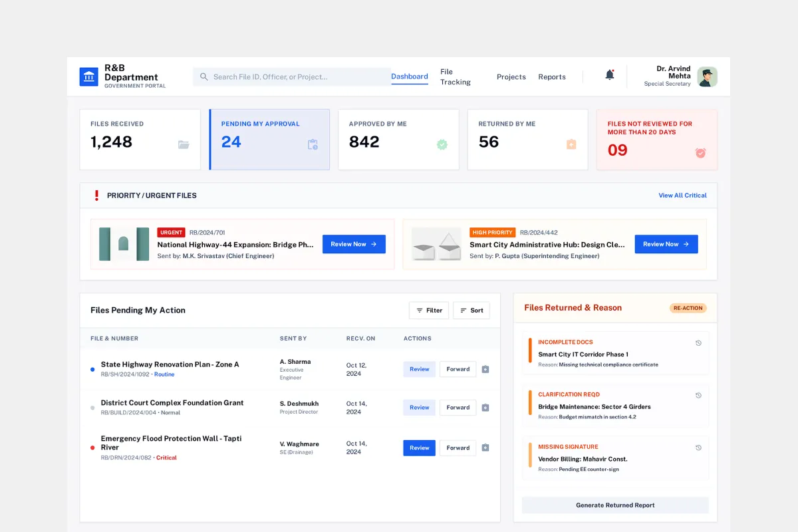This screenshot has width=798, height=532.
Task: Click the folder icon on Files Received card
Action: [184, 144]
